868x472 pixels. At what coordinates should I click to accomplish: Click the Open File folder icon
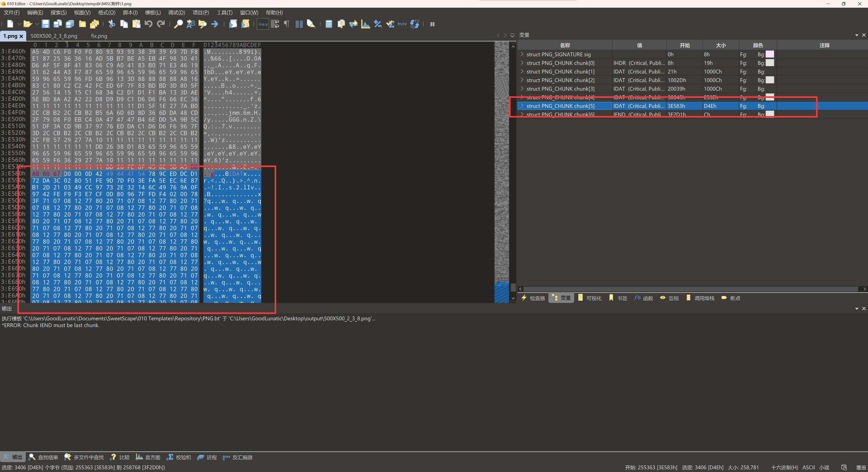(x=28, y=24)
